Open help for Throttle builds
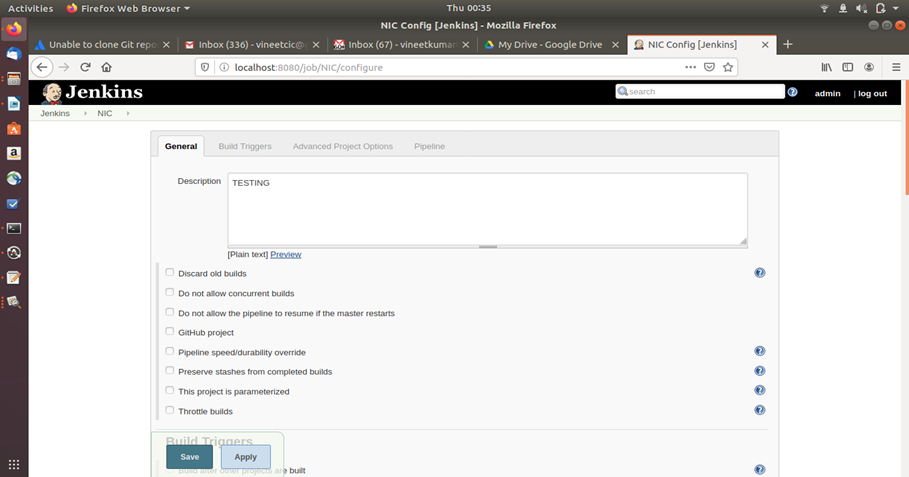Screen dimensions: 909x477 coord(759,410)
